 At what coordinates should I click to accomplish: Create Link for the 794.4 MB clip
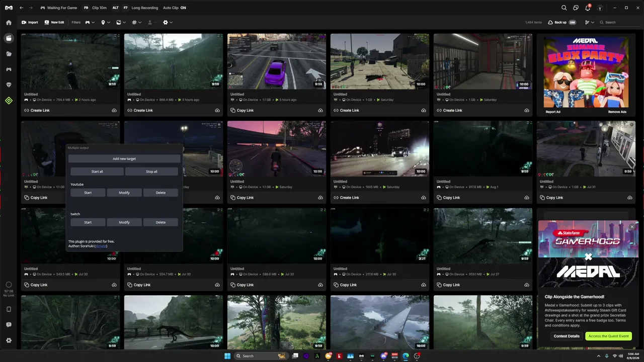coord(37,111)
